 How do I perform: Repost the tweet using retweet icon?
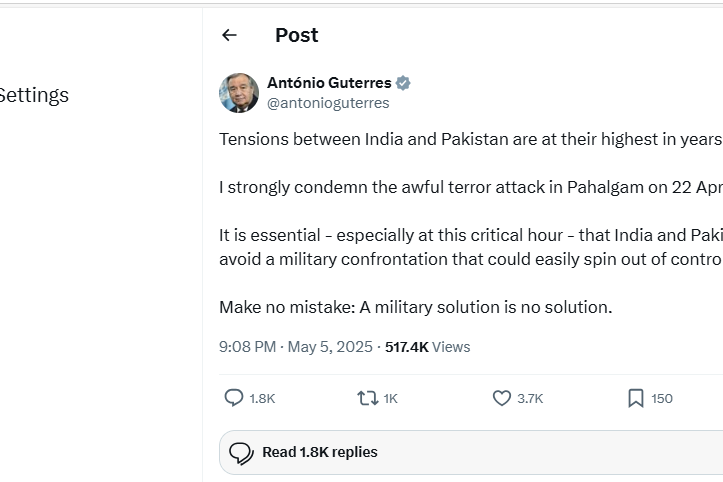point(367,398)
